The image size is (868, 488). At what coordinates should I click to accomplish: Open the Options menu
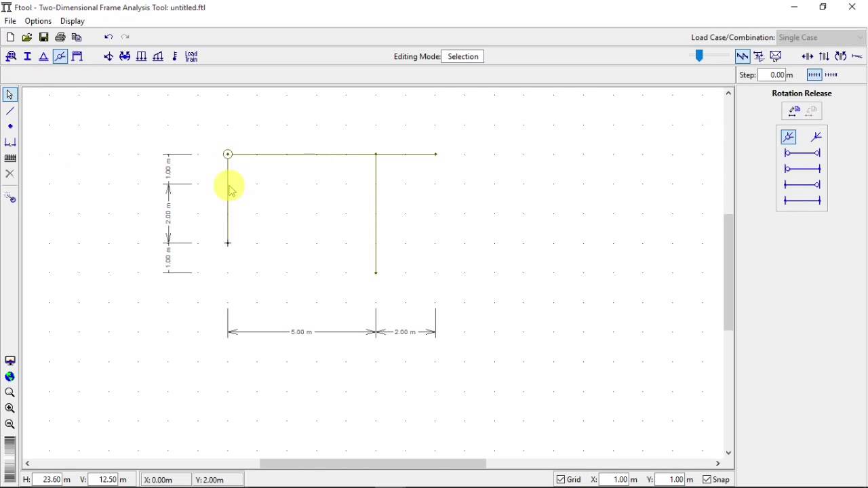click(38, 21)
